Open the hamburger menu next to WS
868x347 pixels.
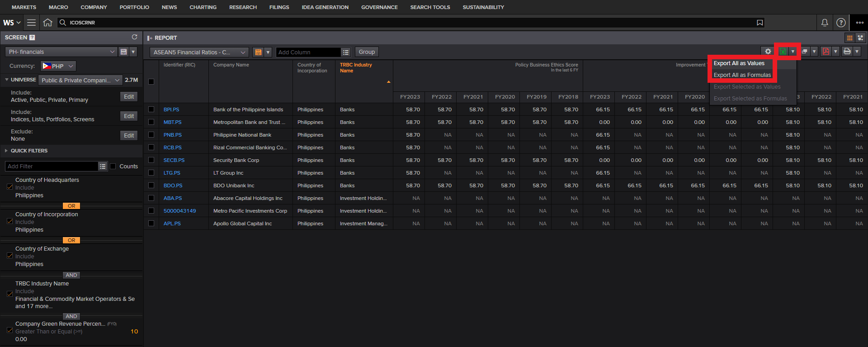coord(31,23)
